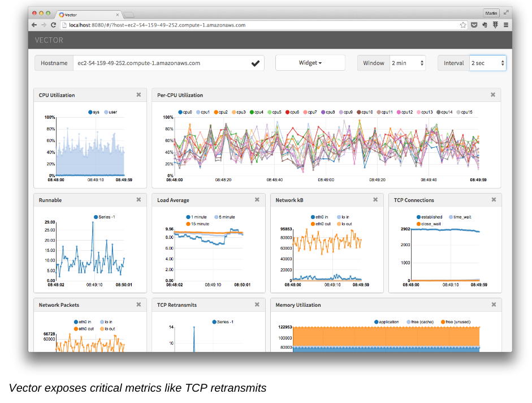
Task: Click the VECTOR header brand link
Action: pos(49,40)
